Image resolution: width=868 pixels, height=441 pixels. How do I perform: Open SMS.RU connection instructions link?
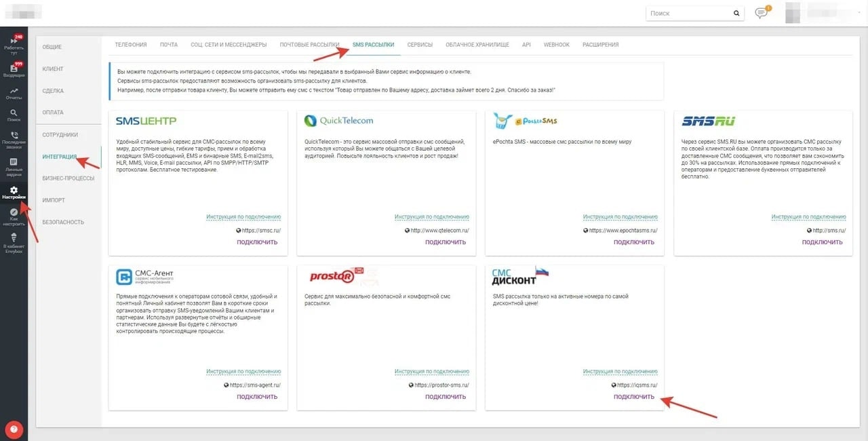[809, 217]
